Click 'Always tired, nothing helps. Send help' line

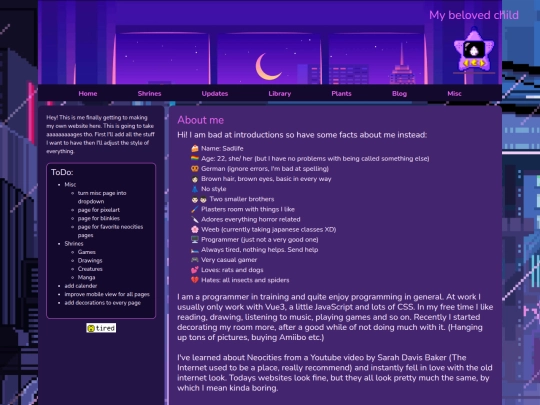point(259,250)
